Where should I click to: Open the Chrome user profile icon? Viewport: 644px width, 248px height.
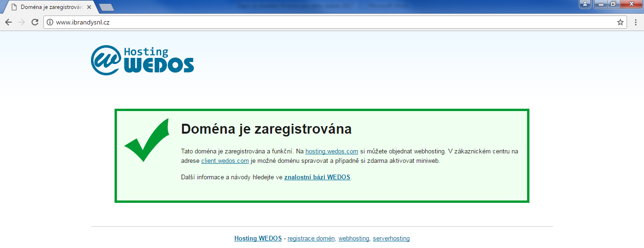click(x=585, y=4)
